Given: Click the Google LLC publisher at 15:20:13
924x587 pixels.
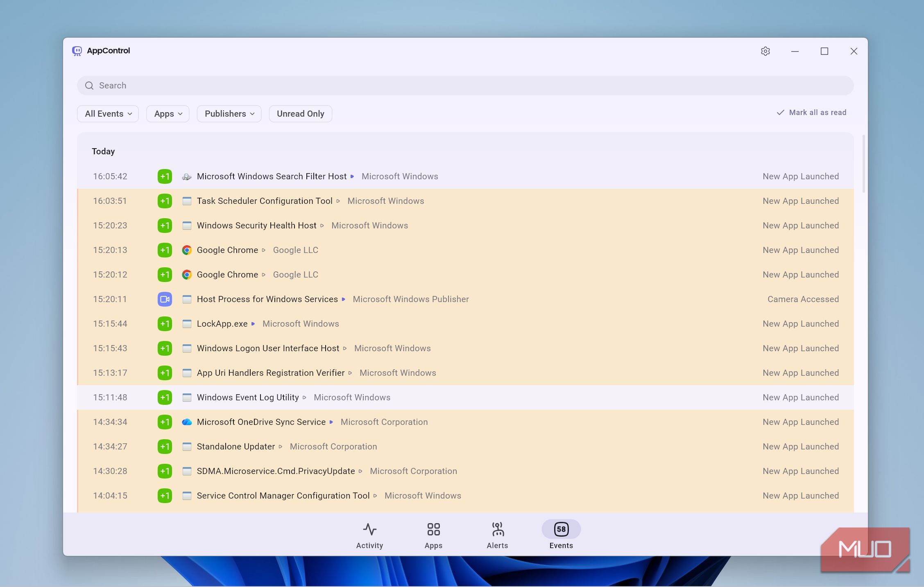Looking at the screenshot, I should tap(296, 250).
